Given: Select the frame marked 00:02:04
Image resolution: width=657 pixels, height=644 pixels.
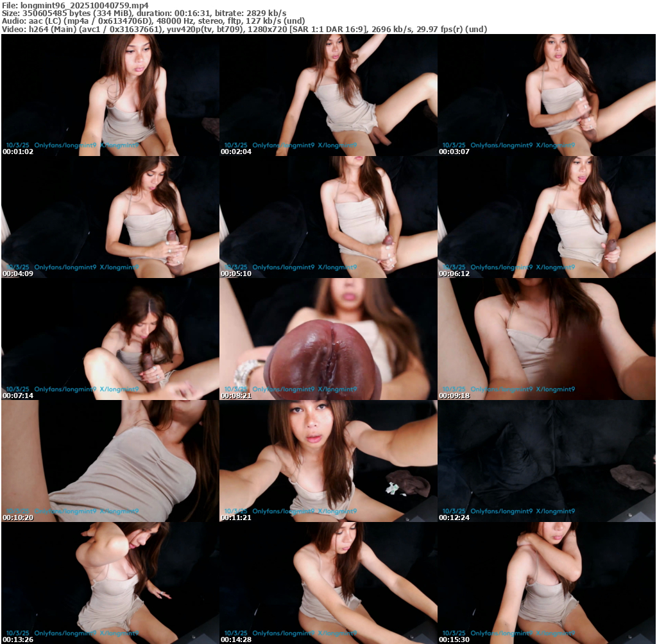Looking at the screenshot, I should point(328,94).
